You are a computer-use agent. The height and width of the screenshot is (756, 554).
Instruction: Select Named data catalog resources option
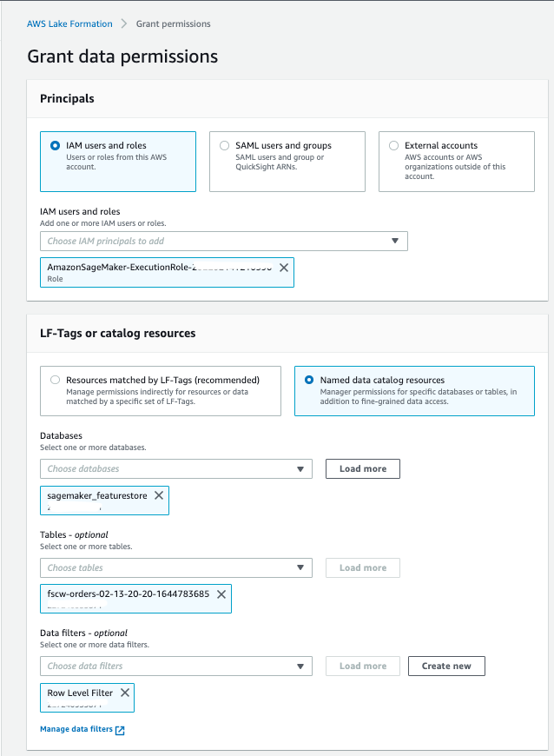tap(309, 381)
